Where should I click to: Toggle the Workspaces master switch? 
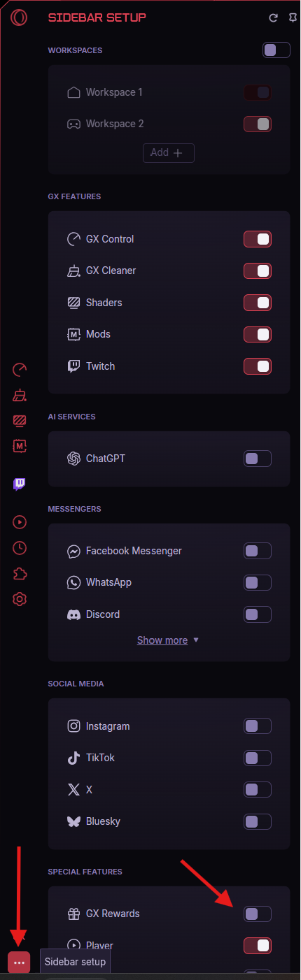click(276, 50)
